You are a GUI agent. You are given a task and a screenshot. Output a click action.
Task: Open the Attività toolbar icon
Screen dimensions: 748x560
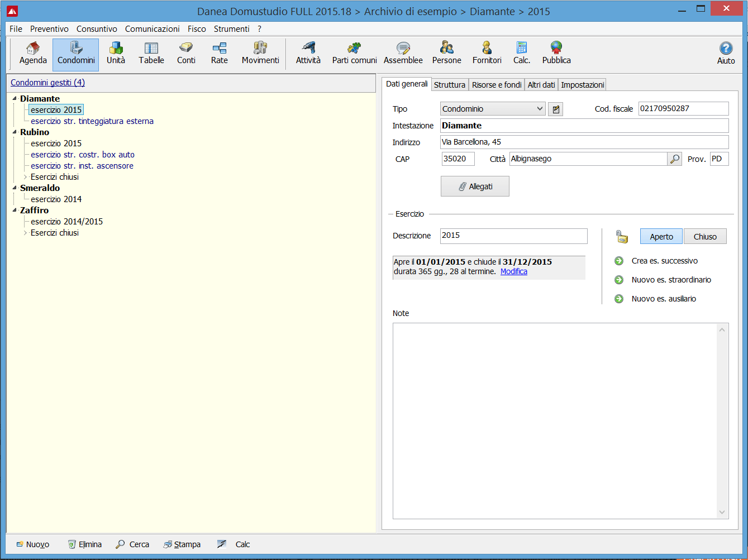point(308,54)
